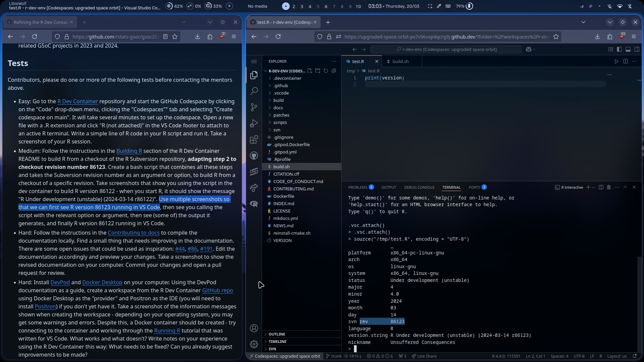The width and height of the screenshot is (644, 362).
Task: Open the Live Share activity bar icon
Action: coord(254,188)
